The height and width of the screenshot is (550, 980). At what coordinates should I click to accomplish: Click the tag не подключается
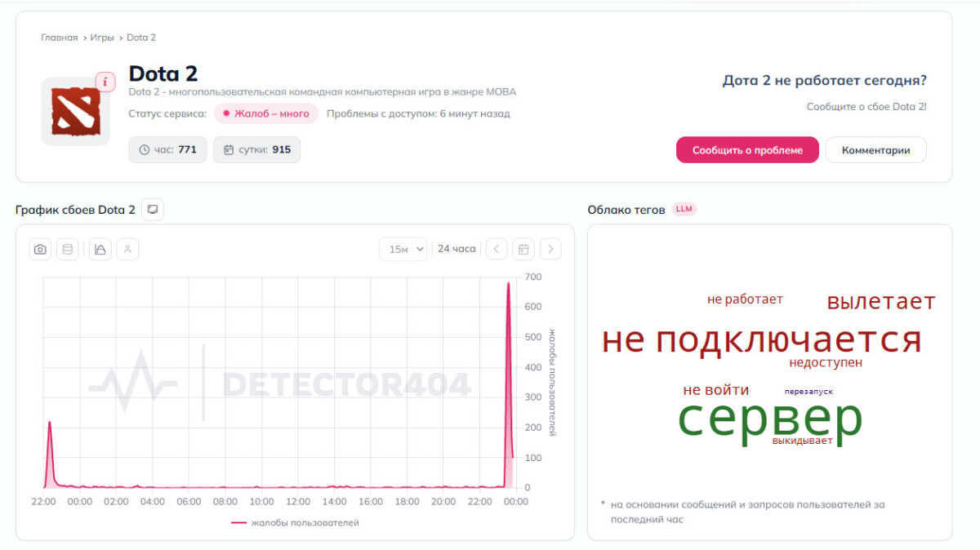761,340
